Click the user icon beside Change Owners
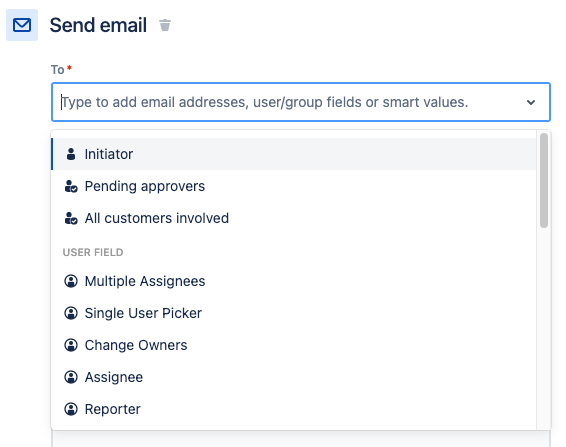 71,345
